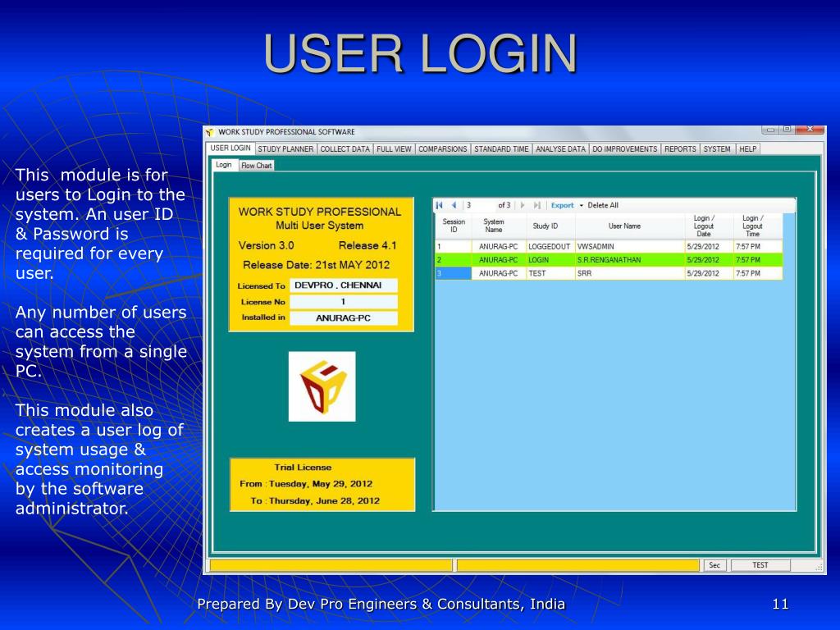Select the green LOGIN session row for S.R.RENGANATHAN
The image size is (840, 630).
[574, 259]
